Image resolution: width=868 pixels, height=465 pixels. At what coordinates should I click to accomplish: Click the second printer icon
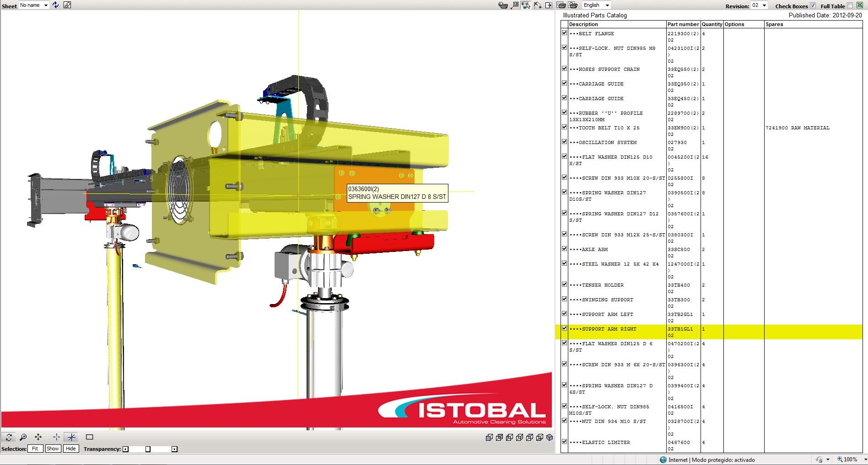coord(573,5)
